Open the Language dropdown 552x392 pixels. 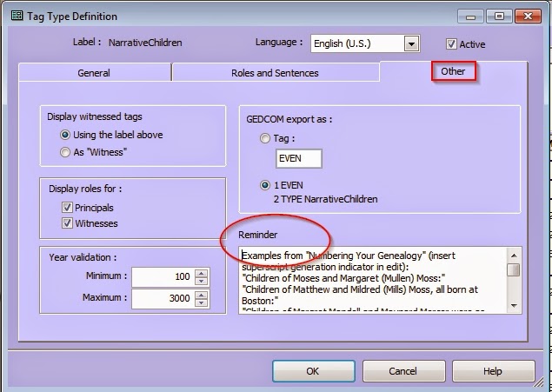[411, 43]
